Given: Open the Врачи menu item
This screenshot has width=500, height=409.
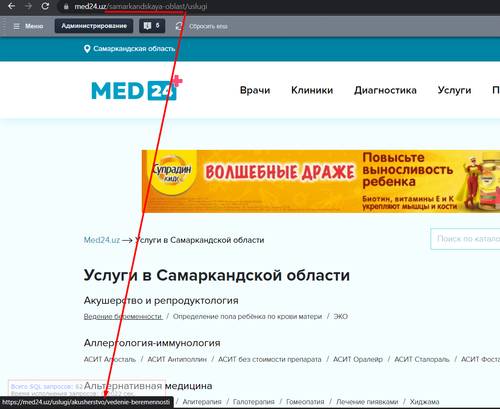Looking at the screenshot, I should (255, 90).
